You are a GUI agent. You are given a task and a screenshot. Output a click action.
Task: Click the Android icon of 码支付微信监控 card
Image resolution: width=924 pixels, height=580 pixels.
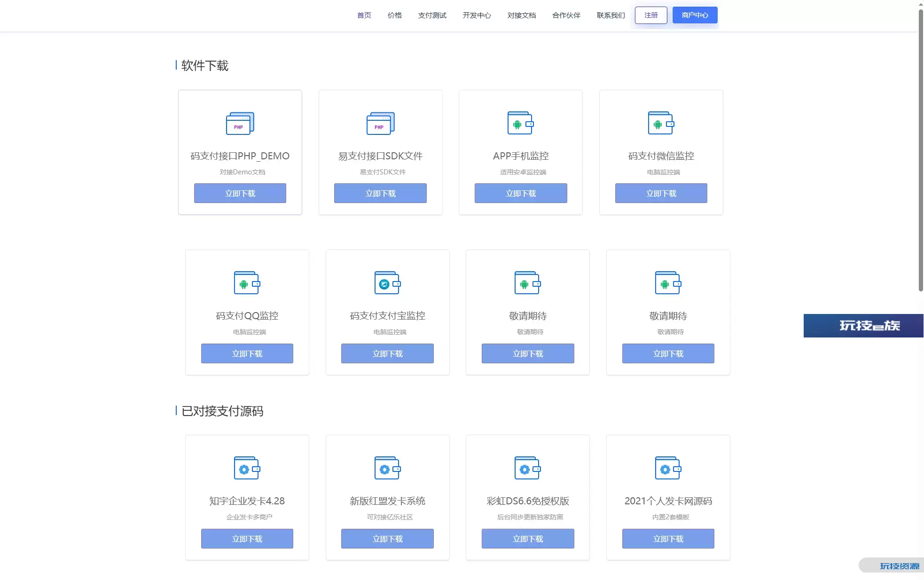pyautogui.click(x=661, y=123)
